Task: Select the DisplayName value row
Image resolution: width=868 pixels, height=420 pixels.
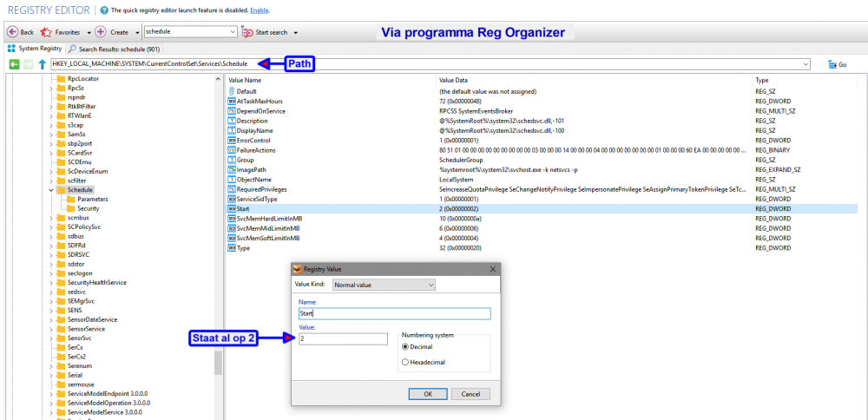Action: click(x=542, y=130)
